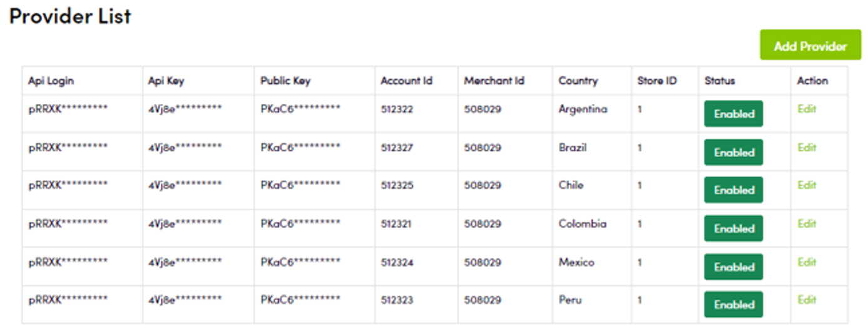Edit the Chile provider

(x=807, y=185)
